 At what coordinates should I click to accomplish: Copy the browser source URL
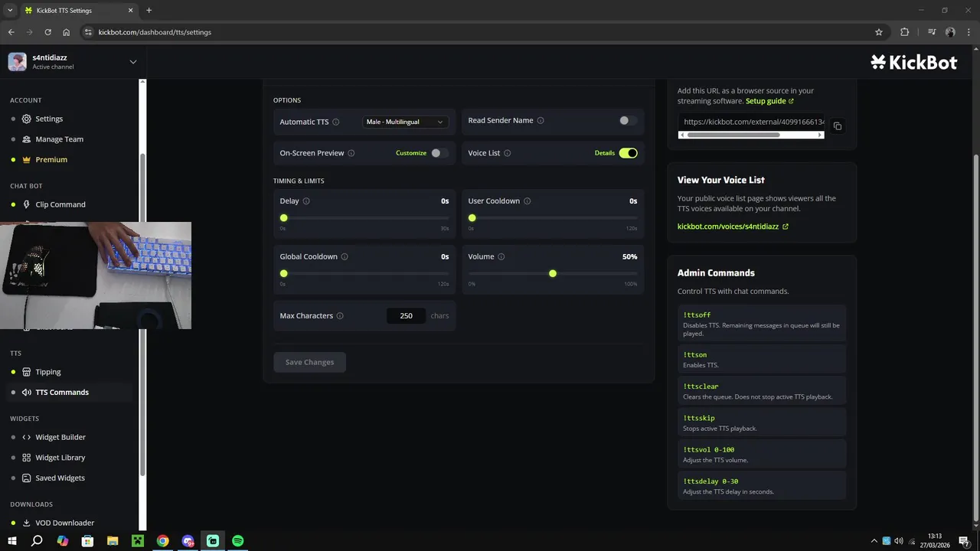pos(838,126)
